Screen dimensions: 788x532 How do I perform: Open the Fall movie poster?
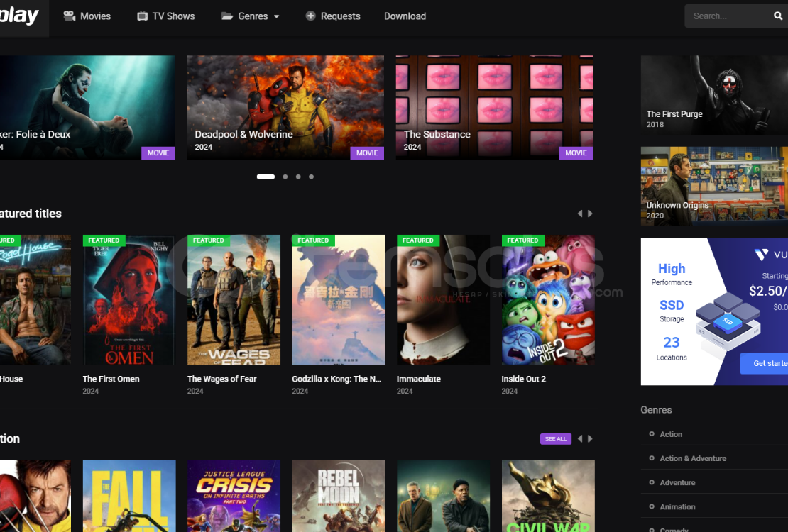point(129,496)
